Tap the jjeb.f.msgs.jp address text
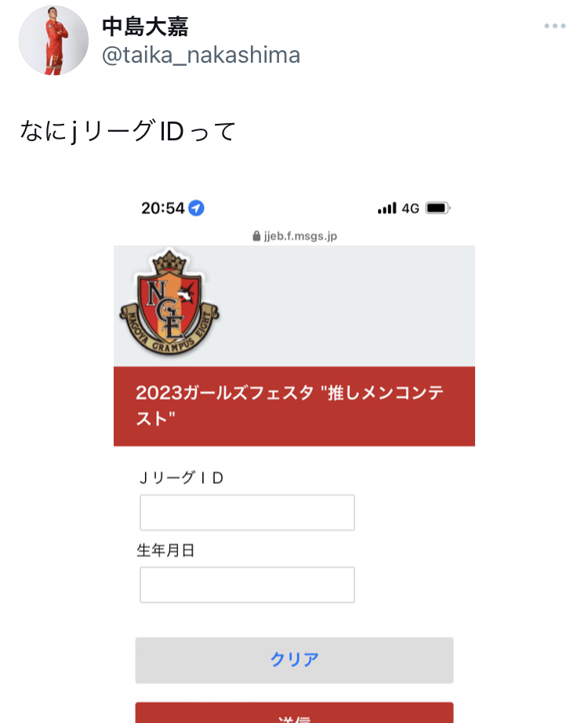The height and width of the screenshot is (723, 588). (x=300, y=236)
